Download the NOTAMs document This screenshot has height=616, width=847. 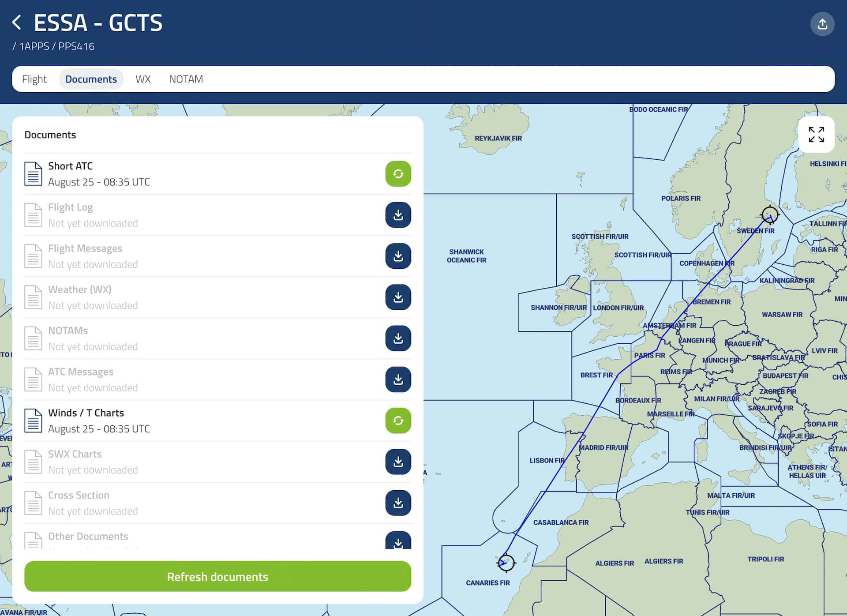(x=398, y=338)
